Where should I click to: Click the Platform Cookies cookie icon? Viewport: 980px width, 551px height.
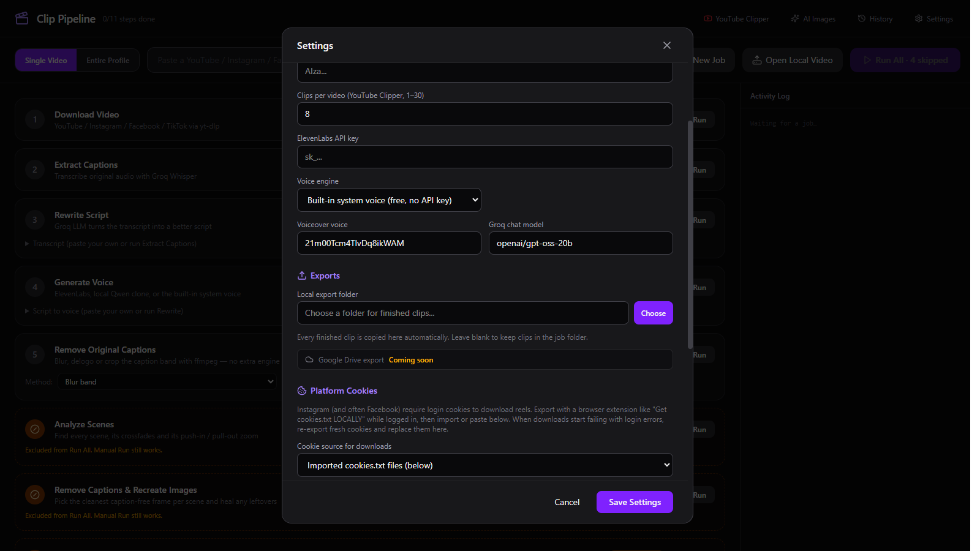[x=302, y=391]
